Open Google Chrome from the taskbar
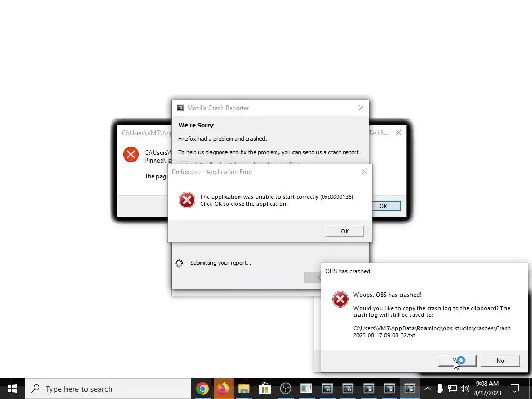Viewport: 532px width, 399px height. pos(202,389)
